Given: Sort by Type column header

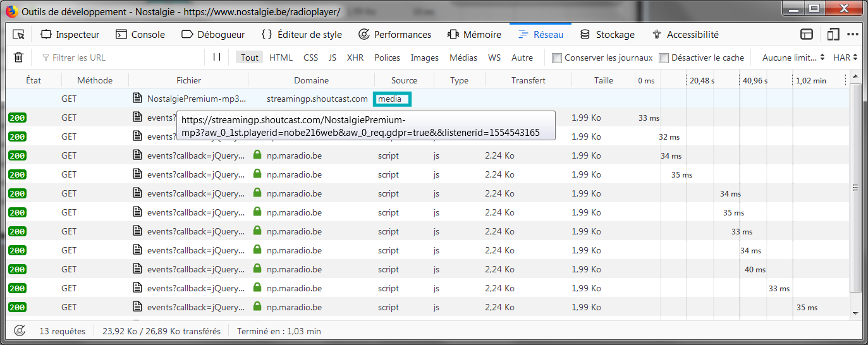Looking at the screenshot, I should click(x=460, y=80).
